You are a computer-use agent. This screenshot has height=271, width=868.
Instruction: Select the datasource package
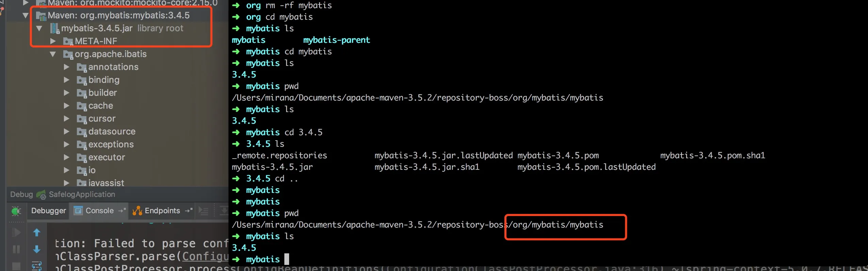tap(112, 131)
